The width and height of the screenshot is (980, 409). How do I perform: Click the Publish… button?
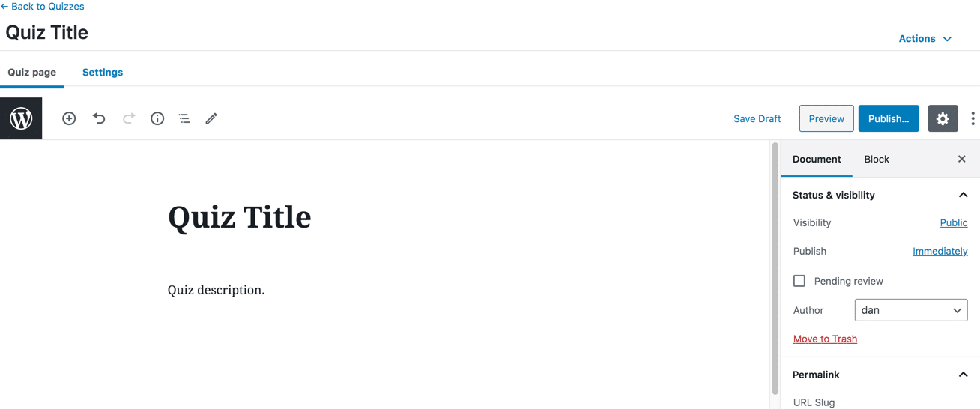click(x=889, y=118)
